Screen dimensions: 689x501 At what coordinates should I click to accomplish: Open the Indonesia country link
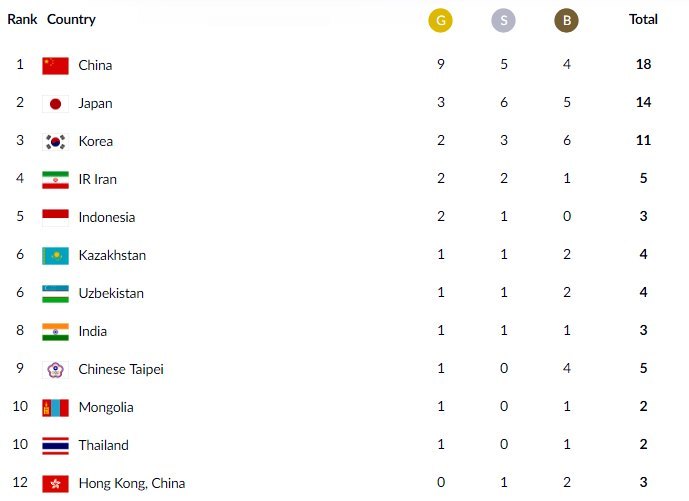click(x=106, y=218)
